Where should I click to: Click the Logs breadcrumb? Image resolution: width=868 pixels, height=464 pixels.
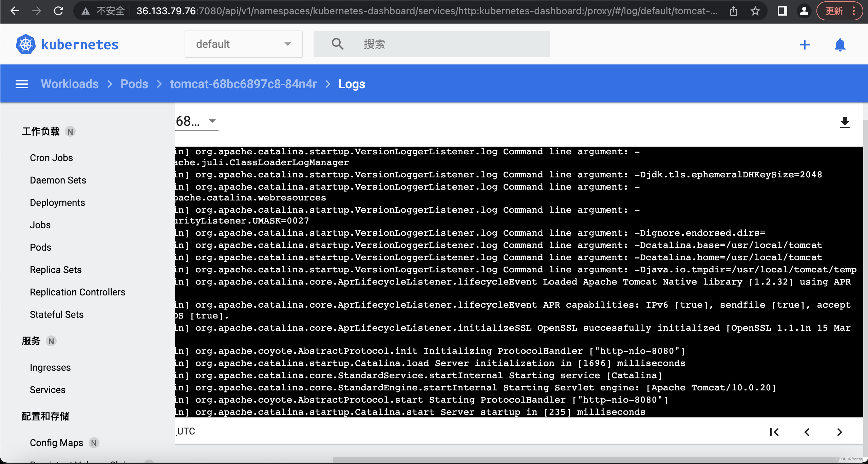point(352,84)
